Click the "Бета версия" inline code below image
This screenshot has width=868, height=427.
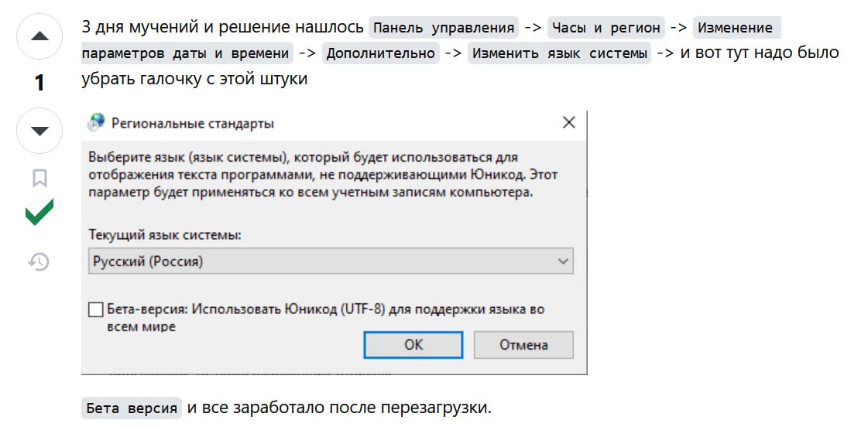pos(131,408)
